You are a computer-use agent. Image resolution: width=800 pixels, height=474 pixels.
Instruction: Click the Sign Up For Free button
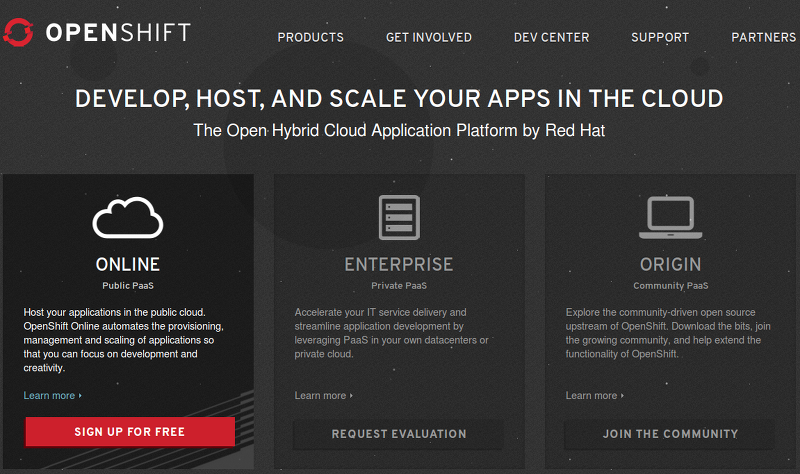pyautogui.click(x=130, y=432)
